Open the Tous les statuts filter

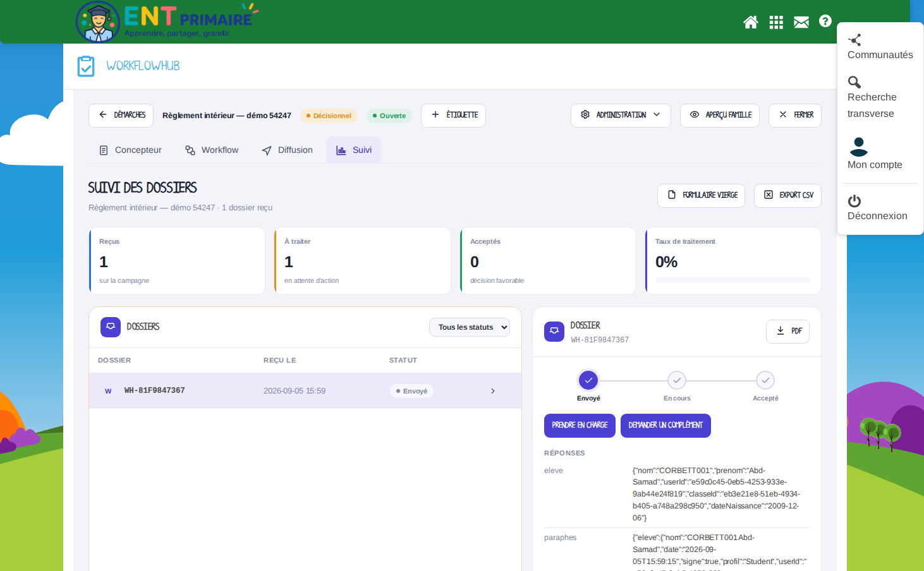coord(470,327)
